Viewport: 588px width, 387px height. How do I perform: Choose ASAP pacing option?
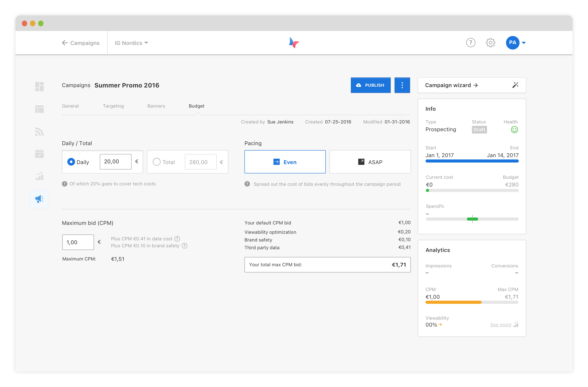pos(370,162)
